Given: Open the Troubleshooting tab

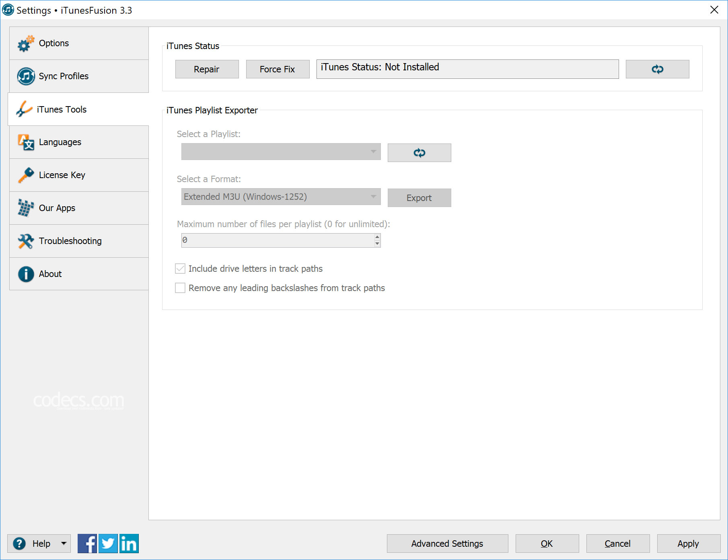Looking at the screenshot, I should 79,241.
